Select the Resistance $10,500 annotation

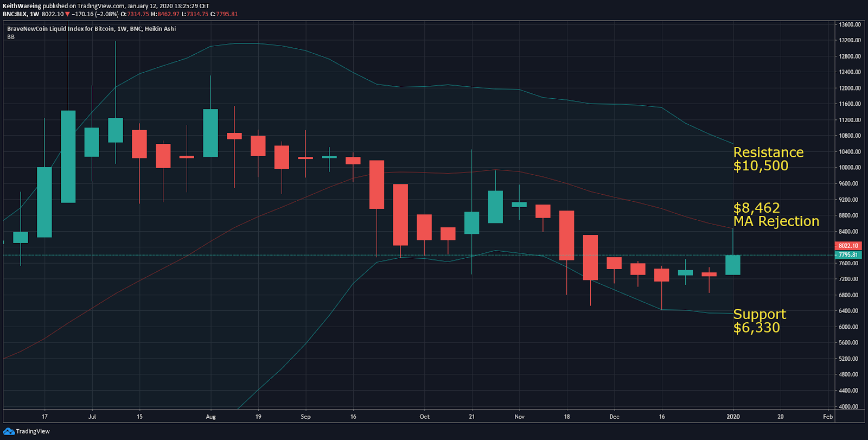coord(768,159)
